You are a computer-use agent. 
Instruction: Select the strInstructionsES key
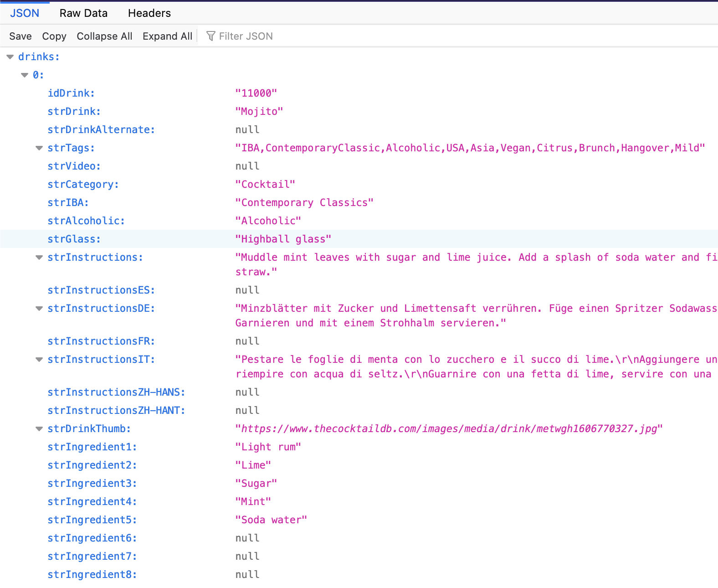[101, 290]
